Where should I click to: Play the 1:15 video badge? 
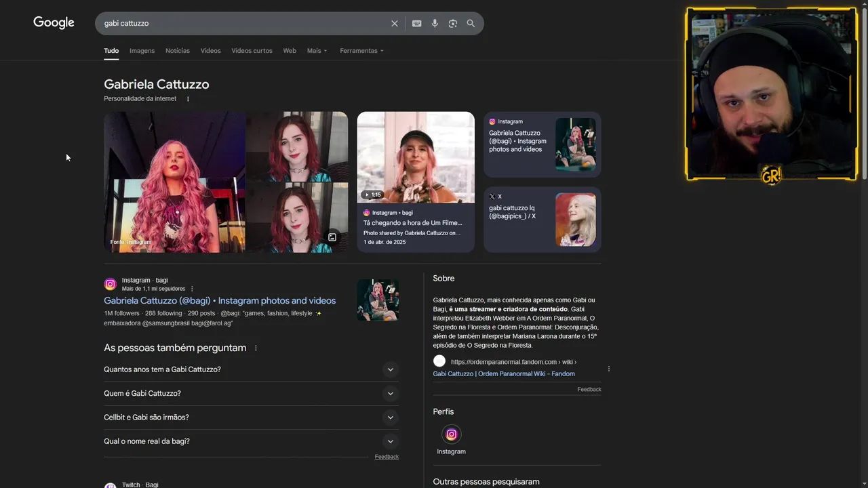tap(373, 195)
